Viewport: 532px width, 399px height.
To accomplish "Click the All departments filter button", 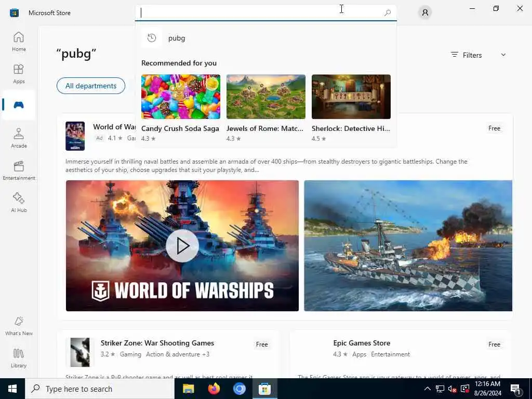I will pyautogui.click(x=91, y=86).
